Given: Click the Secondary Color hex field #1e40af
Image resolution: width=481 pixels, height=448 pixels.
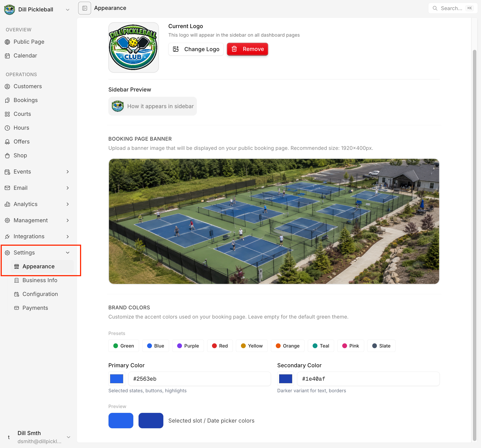Looking at the screenshot, I should pyautogui.click(x=368, y=379).
